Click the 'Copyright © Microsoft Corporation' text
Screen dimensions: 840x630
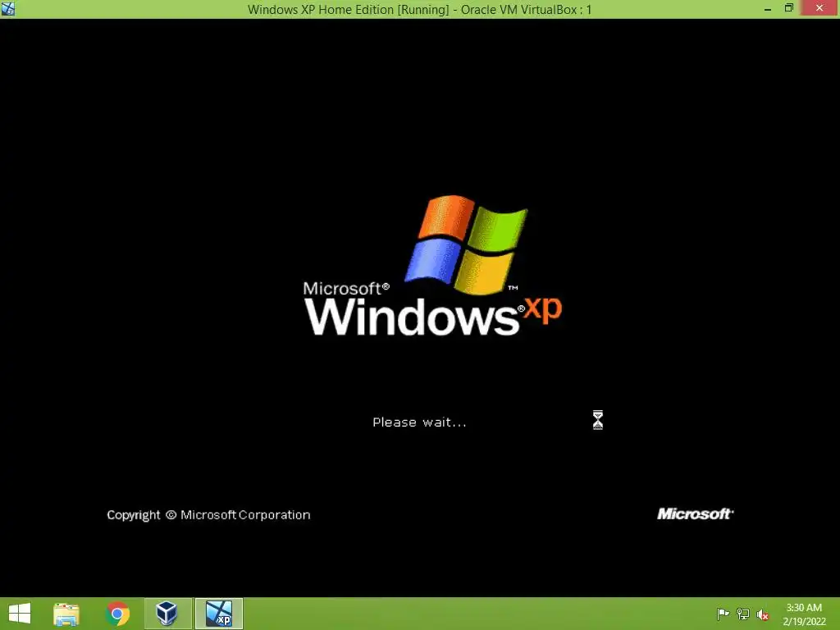click(x=208, y=515)
